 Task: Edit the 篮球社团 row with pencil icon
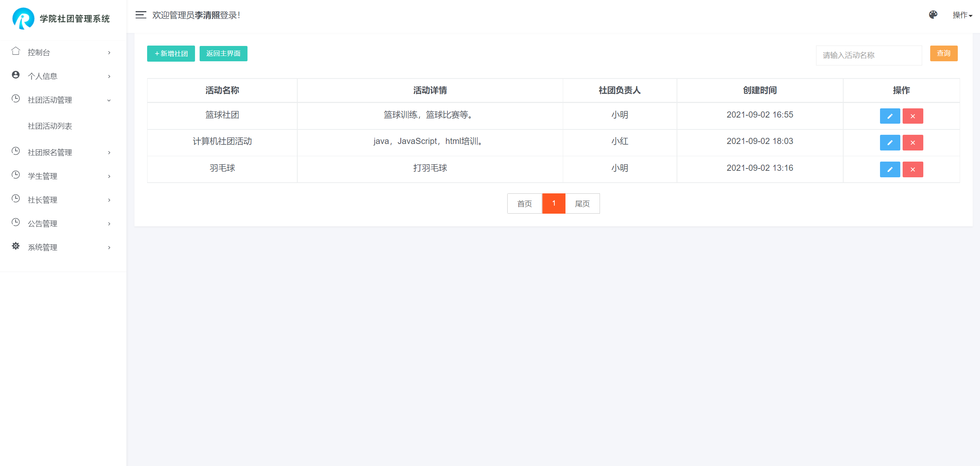[x=890, y=116]
